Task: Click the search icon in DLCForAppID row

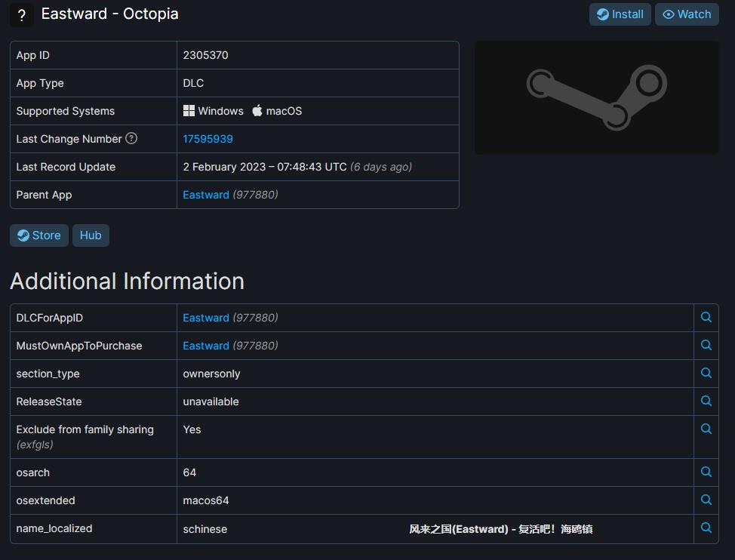Action: (x=706, y=318)
